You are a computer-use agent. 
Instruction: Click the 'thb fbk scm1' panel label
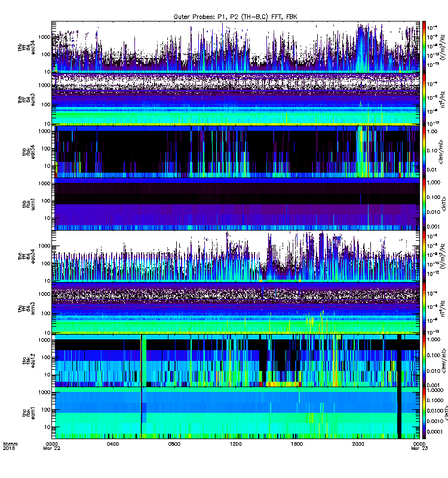28,204
